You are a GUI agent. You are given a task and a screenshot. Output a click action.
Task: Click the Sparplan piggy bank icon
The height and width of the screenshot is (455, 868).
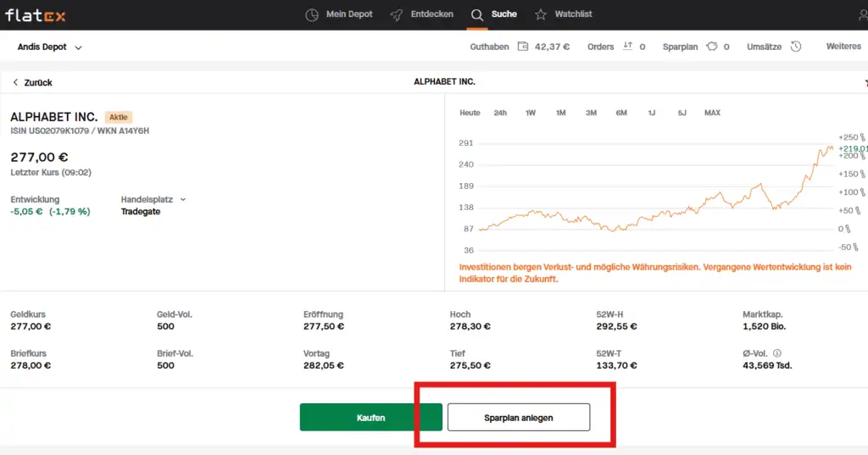(x=711, y=47)
